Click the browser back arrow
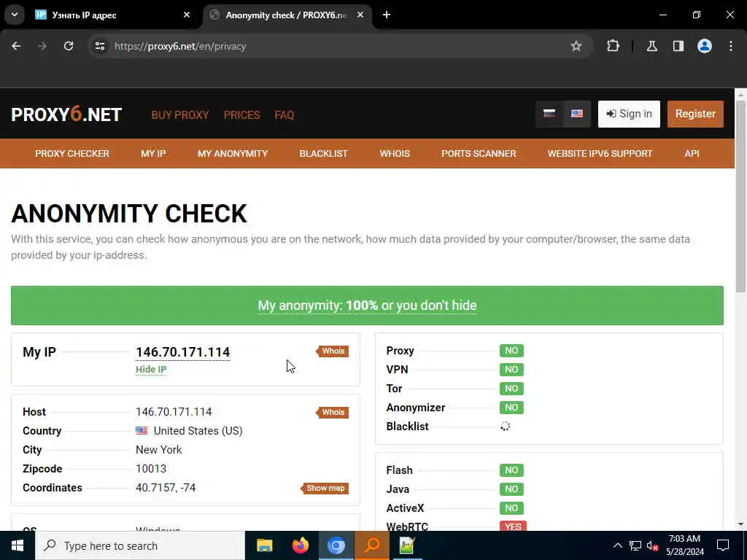 click(16, 46)
